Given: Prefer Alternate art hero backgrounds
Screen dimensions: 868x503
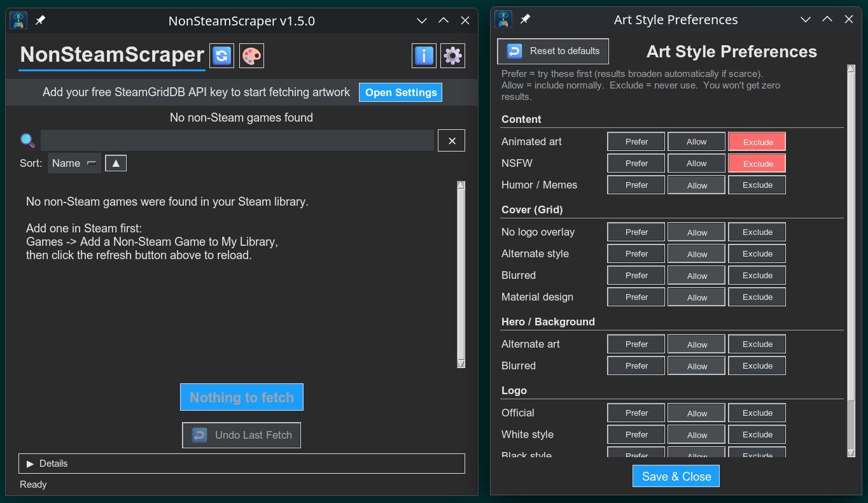Looking at the screenshot, I should pyautogui.click(x=636, y=344).
